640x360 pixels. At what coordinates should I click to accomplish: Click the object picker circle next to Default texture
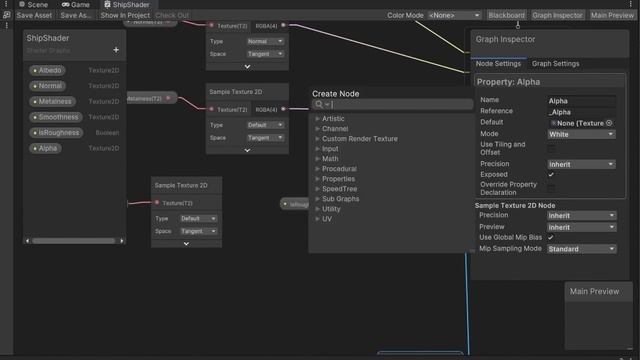(609, 123)
